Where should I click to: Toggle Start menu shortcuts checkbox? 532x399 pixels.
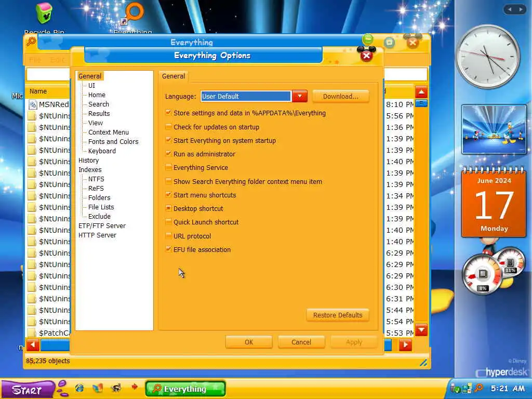[168, 194]
